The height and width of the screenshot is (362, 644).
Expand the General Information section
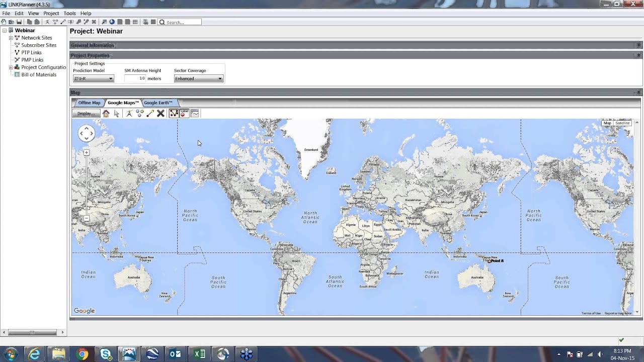[x=638, y=45]
